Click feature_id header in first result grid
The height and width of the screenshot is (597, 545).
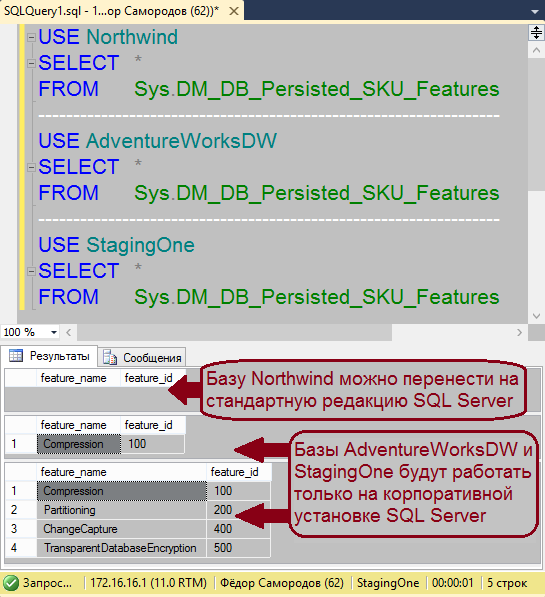tap(153, 378)
